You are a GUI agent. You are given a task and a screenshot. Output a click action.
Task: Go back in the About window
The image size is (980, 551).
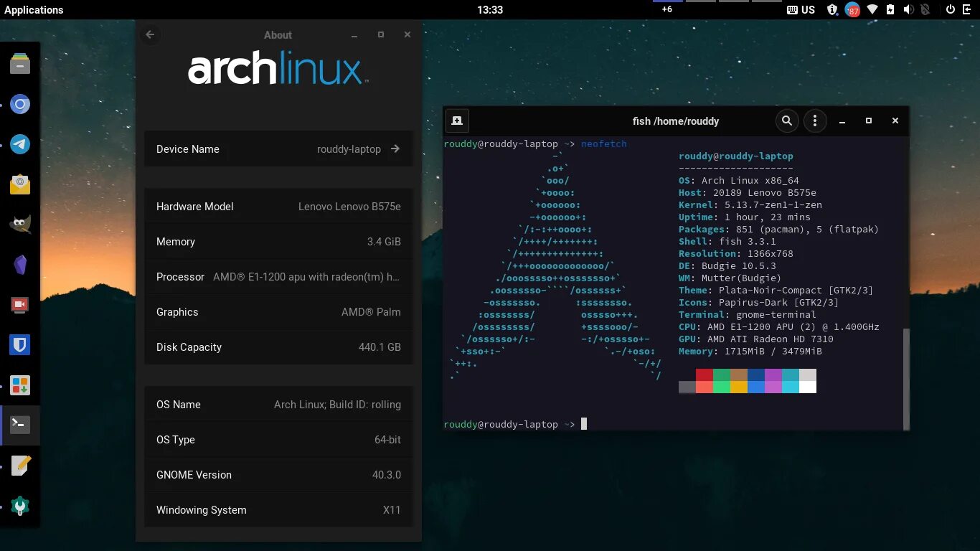tap(150, 34)
